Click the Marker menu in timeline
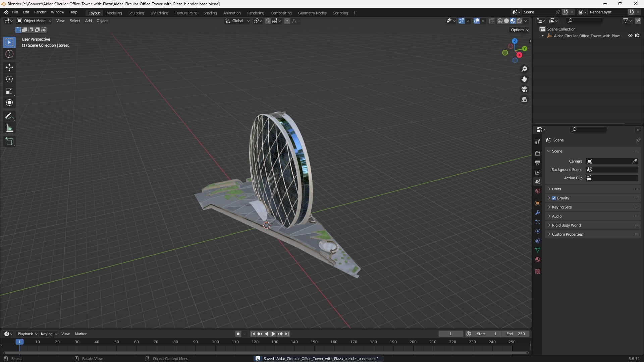This screenshot has width=644, height=362. (x=80, y=334)
